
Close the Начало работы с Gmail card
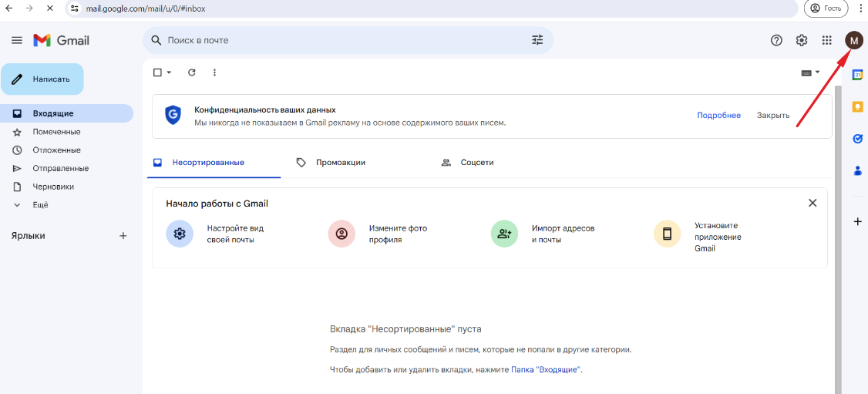coord(812,203)
